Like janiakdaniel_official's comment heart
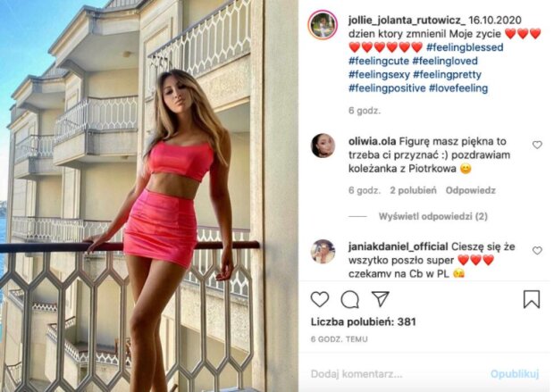The image size is (554, 392). pyautogui.click(x=537, y=250)
